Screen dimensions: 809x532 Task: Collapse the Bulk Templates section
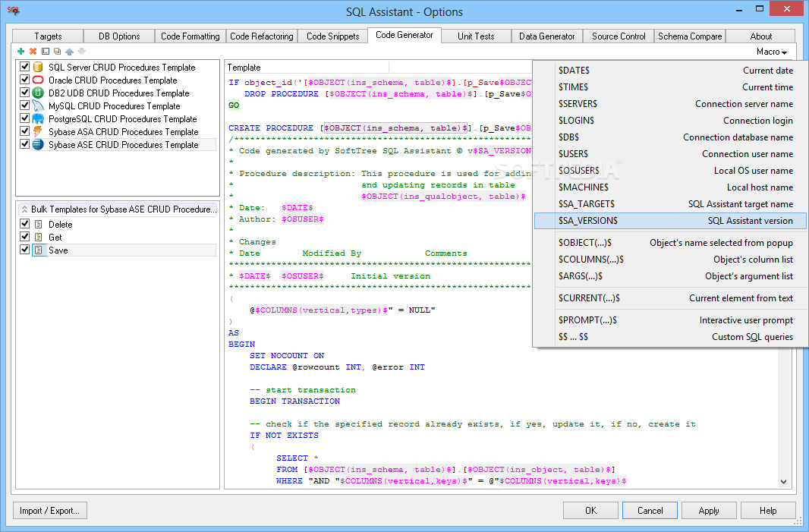click(24, 209)
